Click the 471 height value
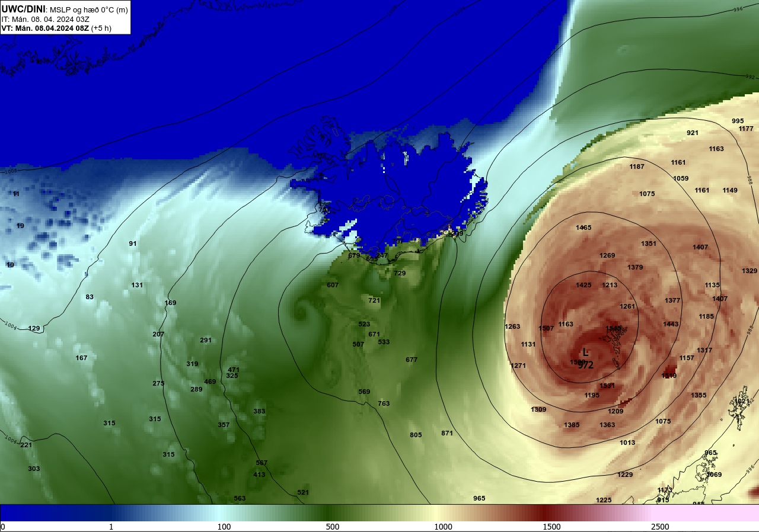This screenshot has width=759, height=532. coord(234,370)
